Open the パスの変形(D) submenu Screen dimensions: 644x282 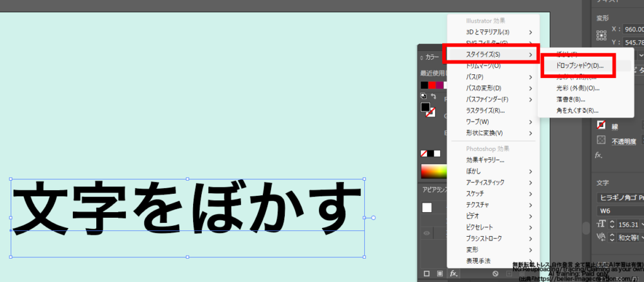click(x=493, y=88)
